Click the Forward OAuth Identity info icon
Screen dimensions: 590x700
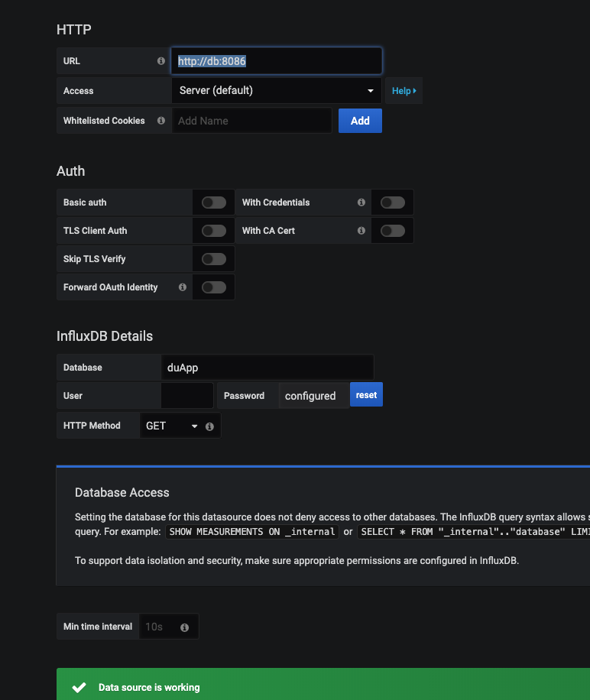[183, 287]
